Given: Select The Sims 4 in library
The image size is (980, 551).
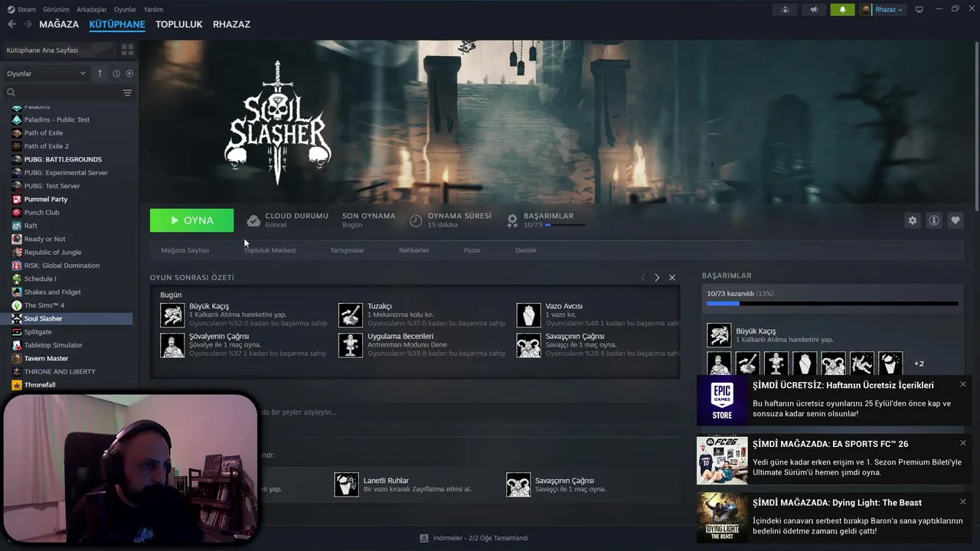Looking at the screenshot, I should (x=44, y=305).
